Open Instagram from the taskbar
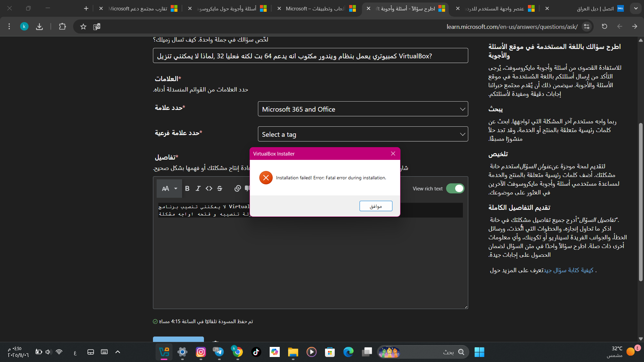 201,352
